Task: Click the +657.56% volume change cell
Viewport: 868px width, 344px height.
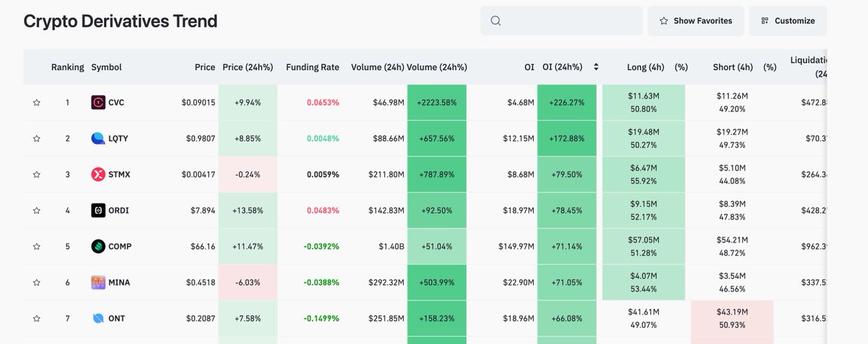Action: click(437, 138)
